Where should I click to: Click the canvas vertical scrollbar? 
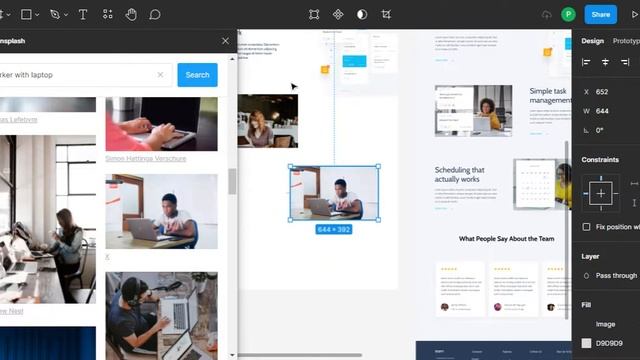567,231
